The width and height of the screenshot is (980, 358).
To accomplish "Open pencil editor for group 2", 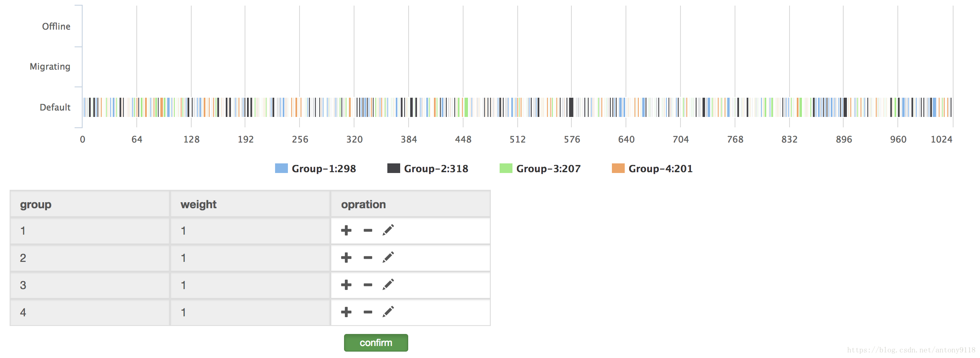I will [388, 257].
